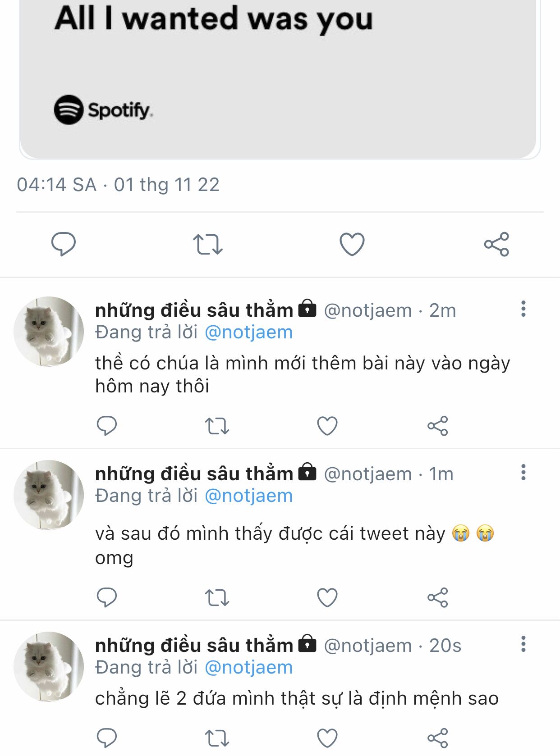The width and height of the screenshot is (560, 756).
Task: Open cat avatar of the 2m reply
Action: [x=49, y=331]
